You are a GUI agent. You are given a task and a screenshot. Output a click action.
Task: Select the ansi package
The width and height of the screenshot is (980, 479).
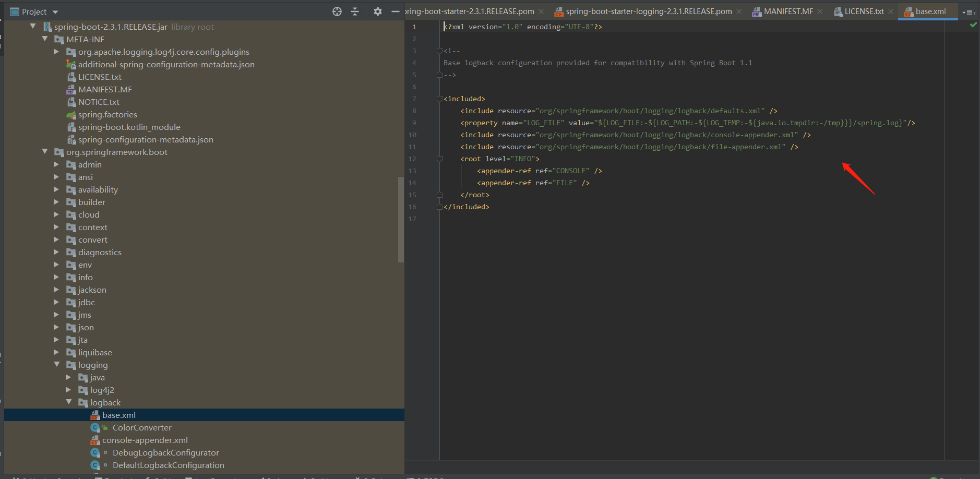click(86, 177)
